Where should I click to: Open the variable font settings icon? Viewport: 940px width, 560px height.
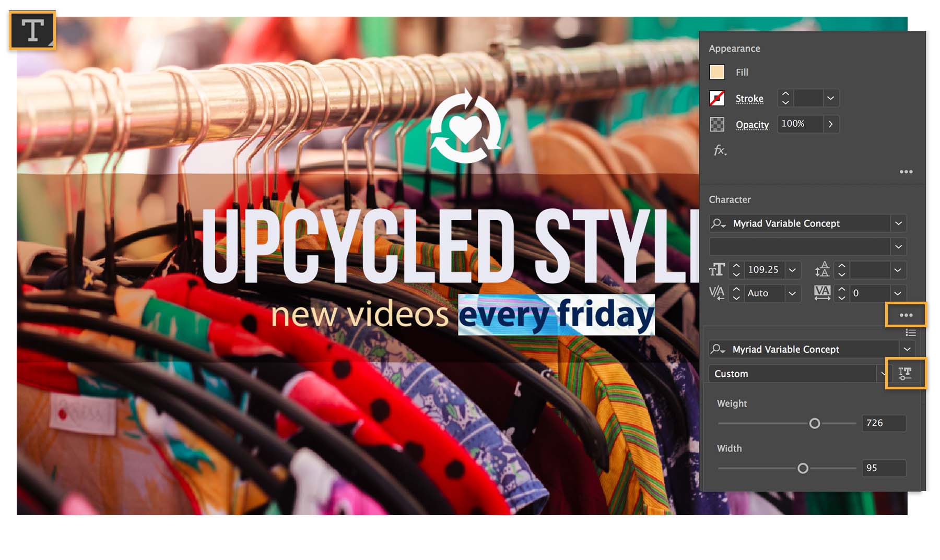[907, 373]
